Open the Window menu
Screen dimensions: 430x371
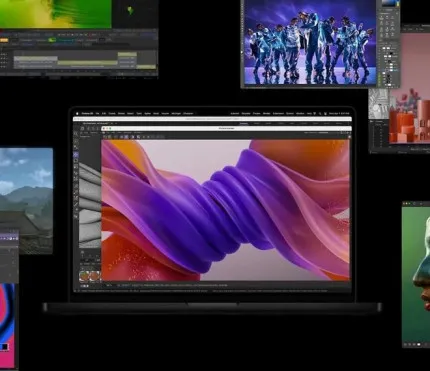point(300,114)
